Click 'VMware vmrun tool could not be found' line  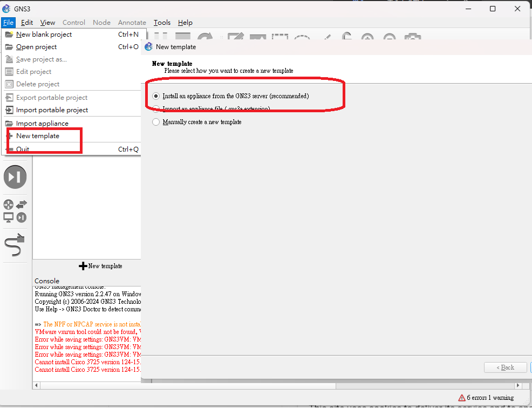(88, 332)
